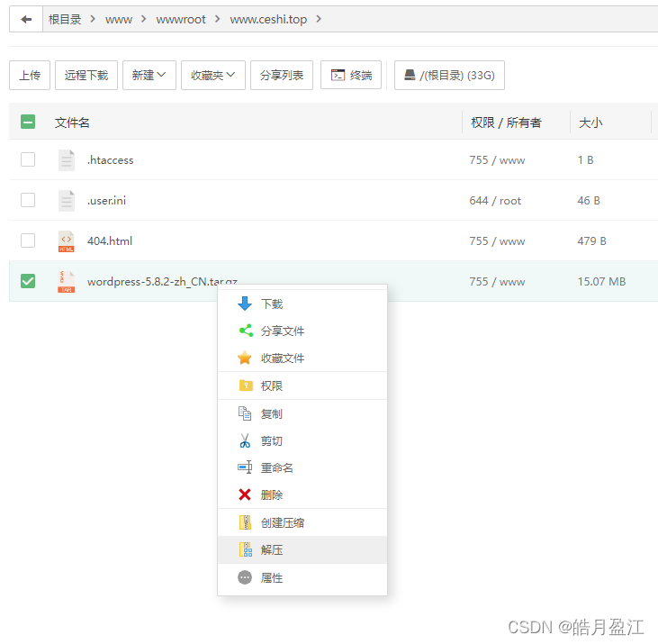Click chevron after wwwroot in breadcrumb
The width and height of the screenshot is (658, 644).
coord(217,19)
